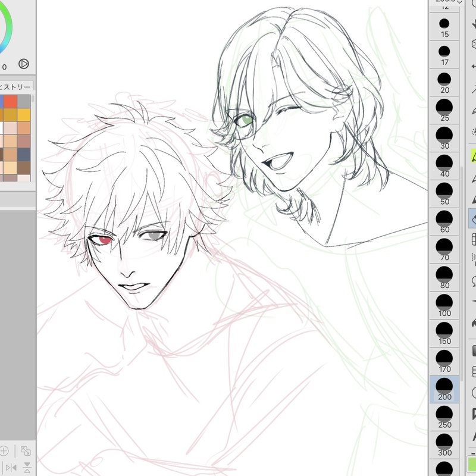
Task: Set brush size preset to 15
Action: pyautogui.click(x=444, y=27)
